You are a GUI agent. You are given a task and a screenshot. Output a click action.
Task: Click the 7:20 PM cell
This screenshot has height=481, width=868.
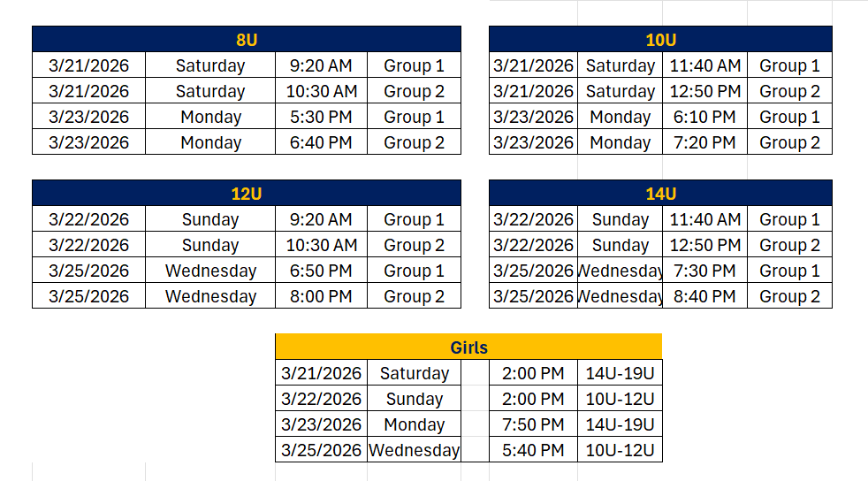click(704, 142)
